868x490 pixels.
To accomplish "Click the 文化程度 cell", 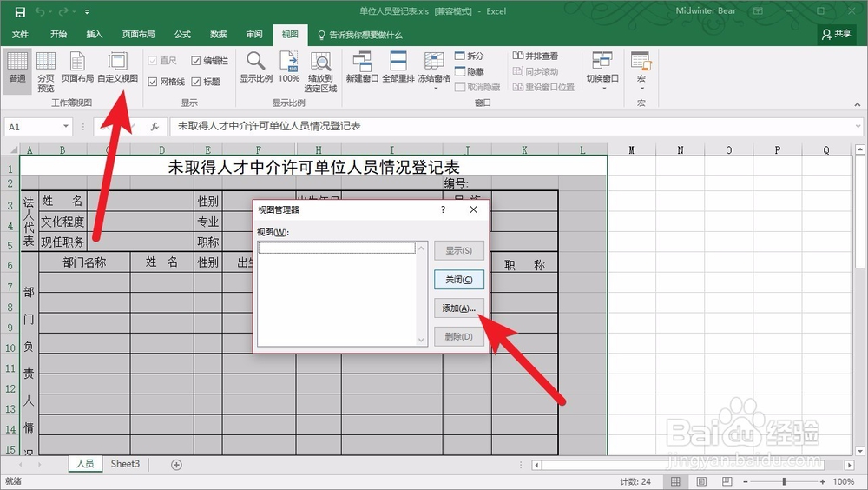I will click(x=62, y=222).
